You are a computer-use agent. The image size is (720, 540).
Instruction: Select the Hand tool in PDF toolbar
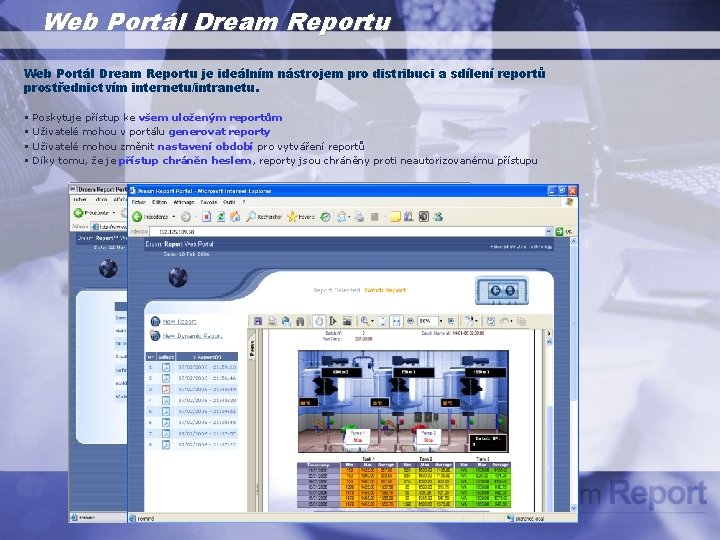coord(319,321)
